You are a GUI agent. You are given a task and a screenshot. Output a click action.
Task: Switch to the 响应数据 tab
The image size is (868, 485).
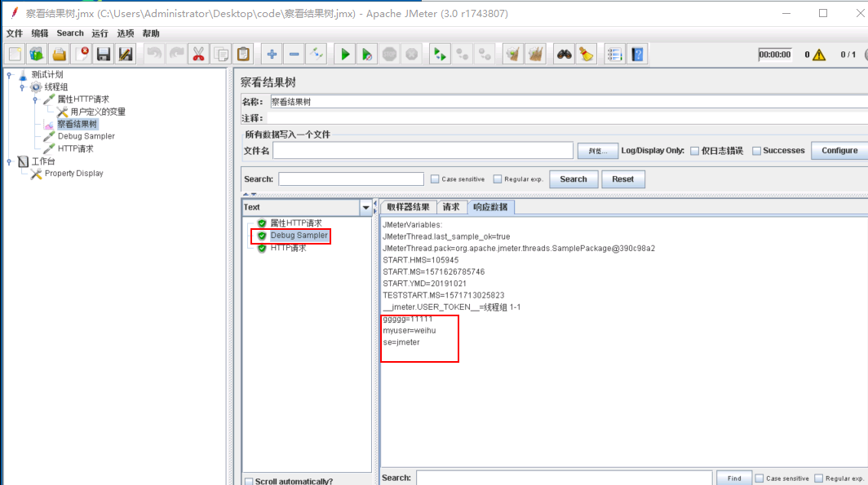pos(490,207)
